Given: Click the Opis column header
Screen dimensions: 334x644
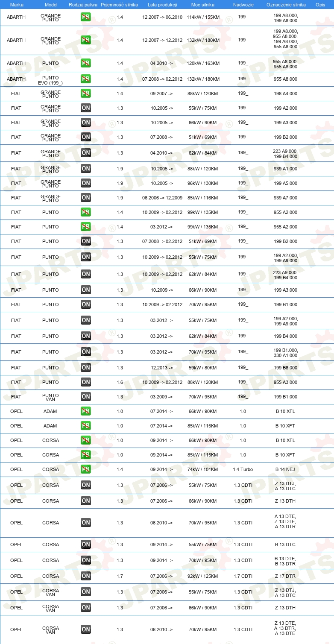Looking at the screenshot, I should 320,5.
